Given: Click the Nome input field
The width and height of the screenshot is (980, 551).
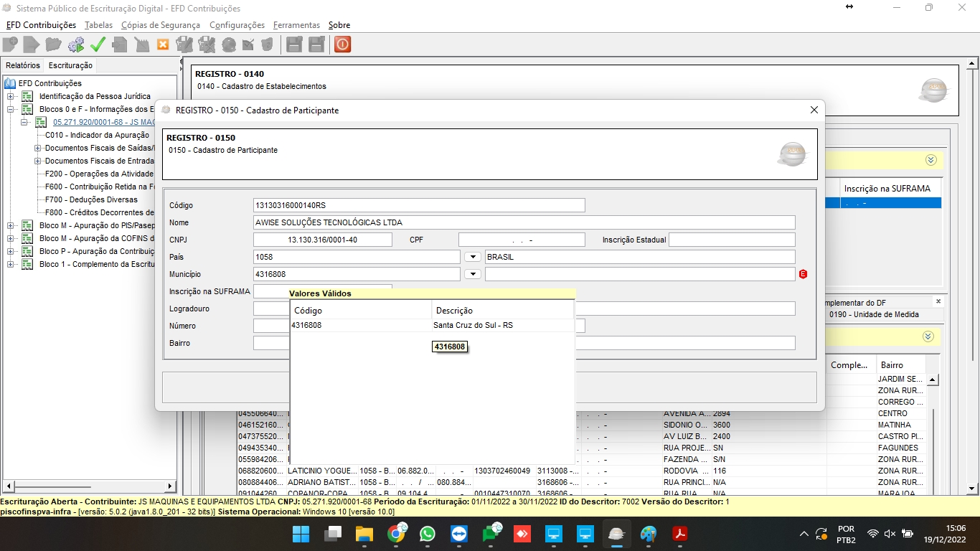Looking at the screenshot, I should coord(524,222).
